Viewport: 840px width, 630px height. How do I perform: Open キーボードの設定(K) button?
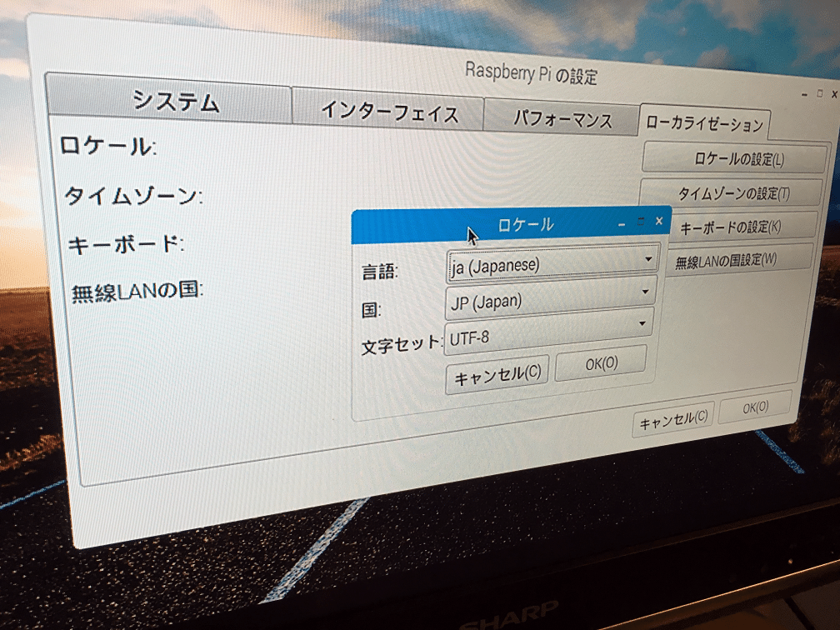(745, 227)
